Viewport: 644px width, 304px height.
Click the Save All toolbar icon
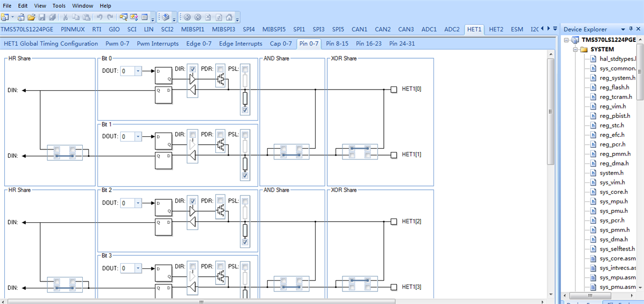coord(52,17)
